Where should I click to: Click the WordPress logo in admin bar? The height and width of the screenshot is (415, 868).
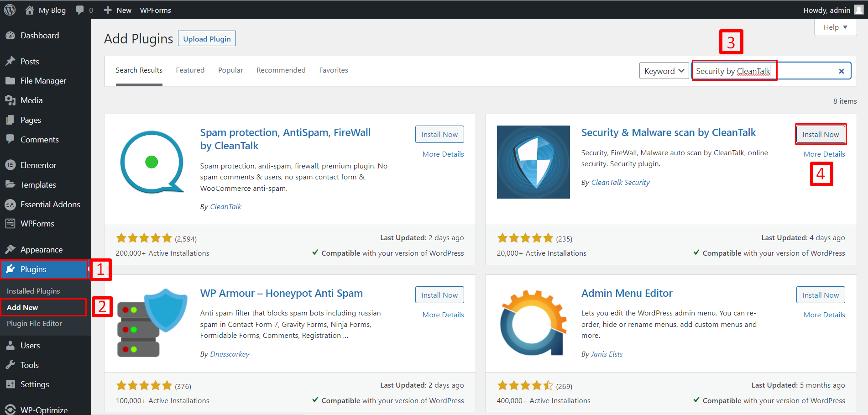coord(10,10)
